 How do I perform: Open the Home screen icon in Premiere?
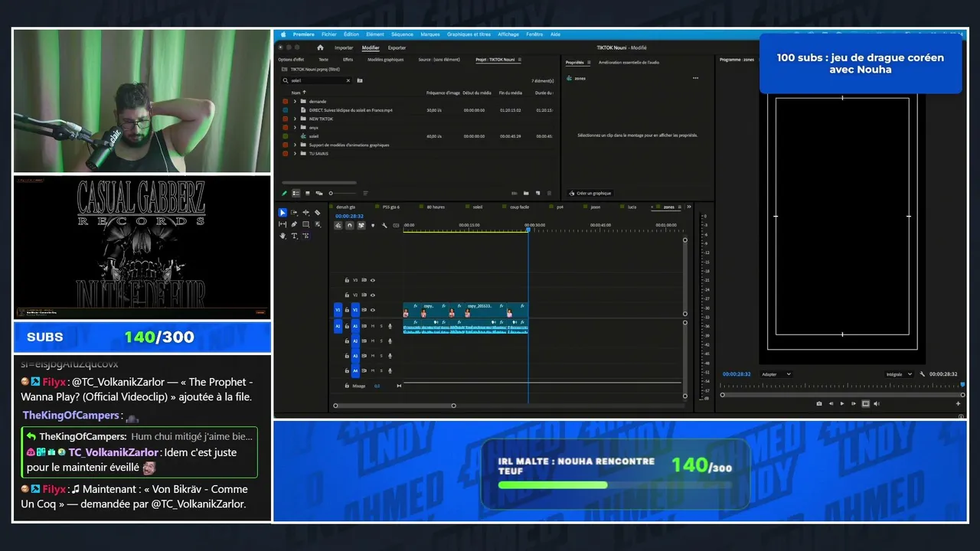(318, 47)
